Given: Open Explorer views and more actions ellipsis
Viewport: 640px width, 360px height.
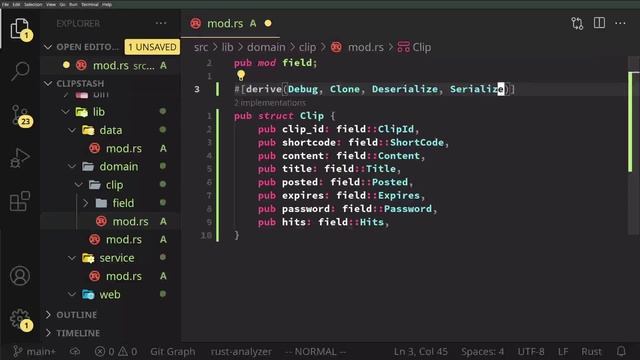Looking at the screenshot, I should 161,23.
